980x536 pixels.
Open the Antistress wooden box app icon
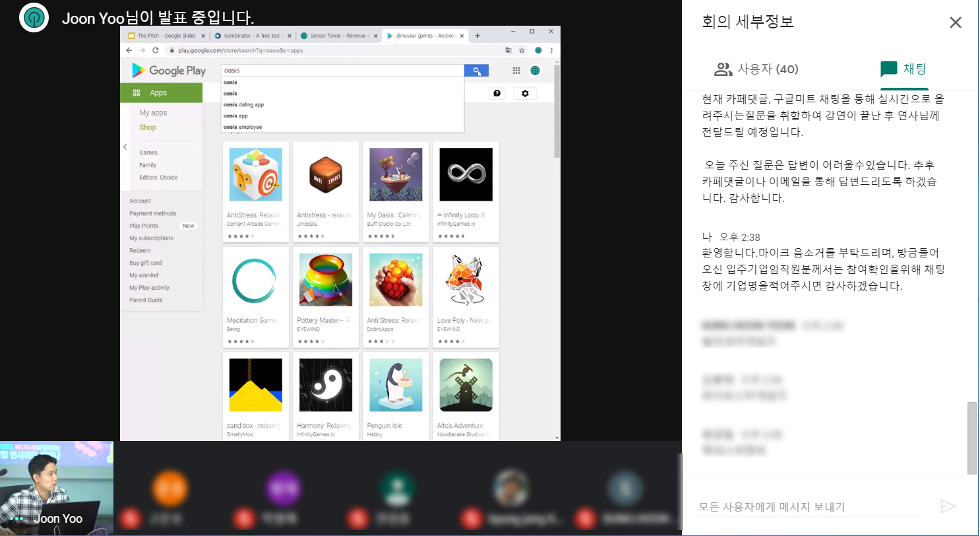[x=326, y=174]
